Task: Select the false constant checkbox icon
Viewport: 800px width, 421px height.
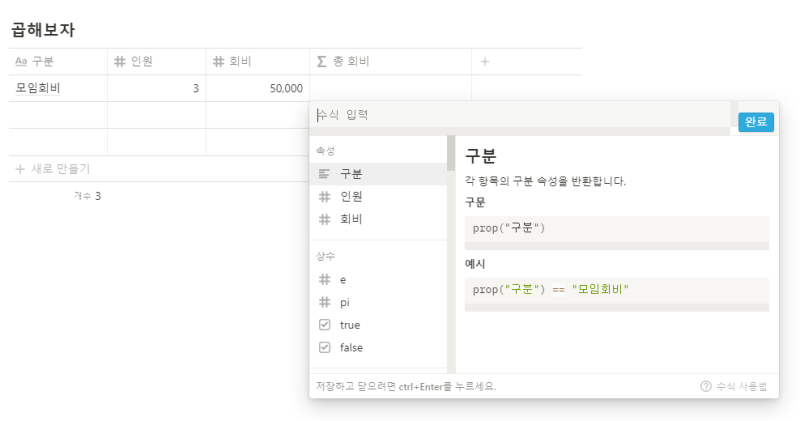Action: pyautogui.click(x=324, y=348)
